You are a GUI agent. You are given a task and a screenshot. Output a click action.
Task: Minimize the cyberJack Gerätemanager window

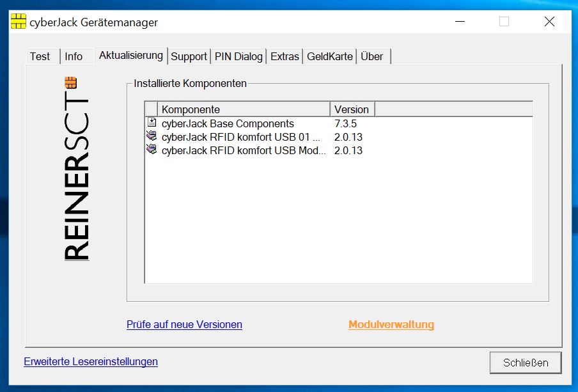click(460, 21)
